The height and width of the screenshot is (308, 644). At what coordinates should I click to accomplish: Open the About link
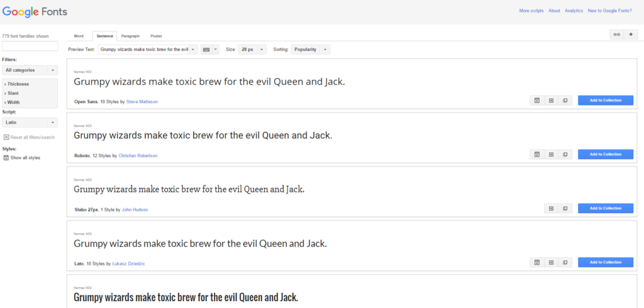554,11
